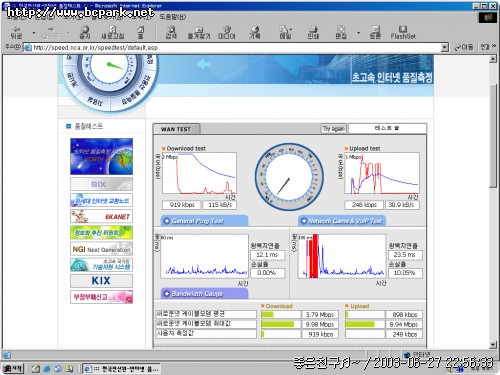
Task: Click the Download test graph
Action: click(x=199, y=173)
